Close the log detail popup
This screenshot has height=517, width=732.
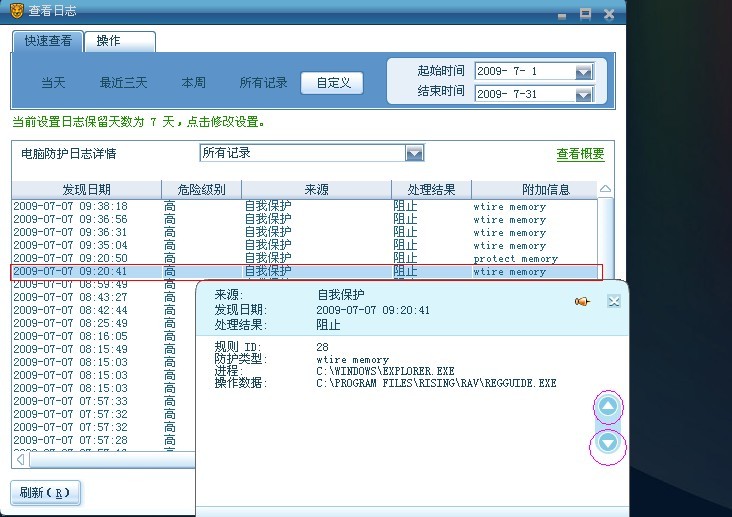coord(613,301)
